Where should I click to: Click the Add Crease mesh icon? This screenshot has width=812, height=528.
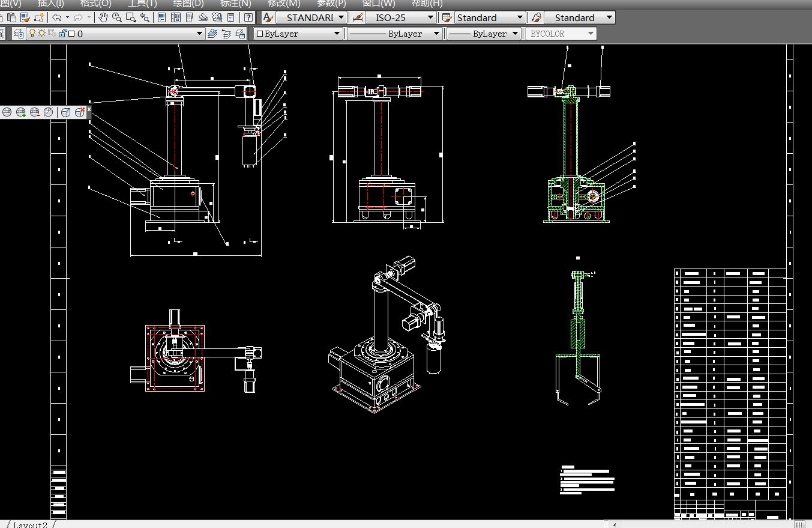coord(66,112)
